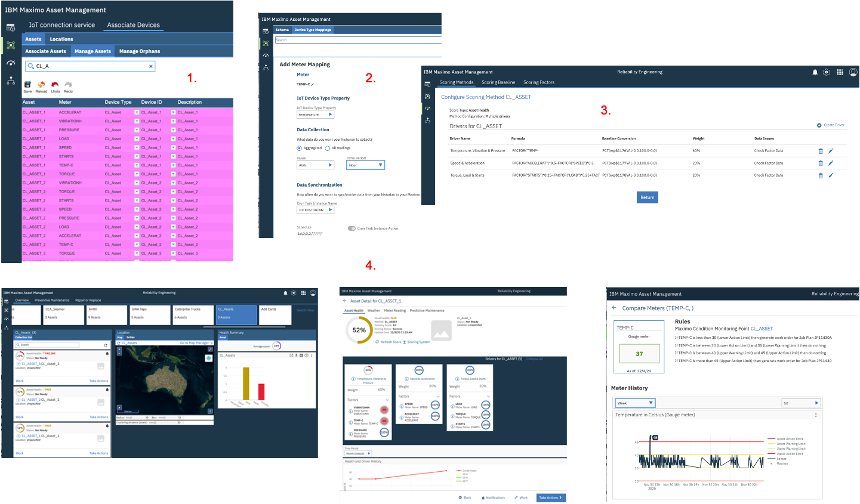
Task: Click top sidebar icon in Associate Devices window
Action: click(x=11, y=27)
